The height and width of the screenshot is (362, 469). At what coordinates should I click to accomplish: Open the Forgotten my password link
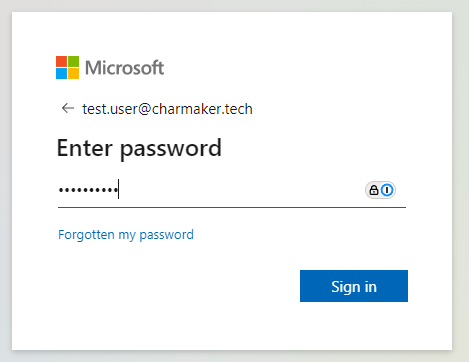tap(126, 235)
